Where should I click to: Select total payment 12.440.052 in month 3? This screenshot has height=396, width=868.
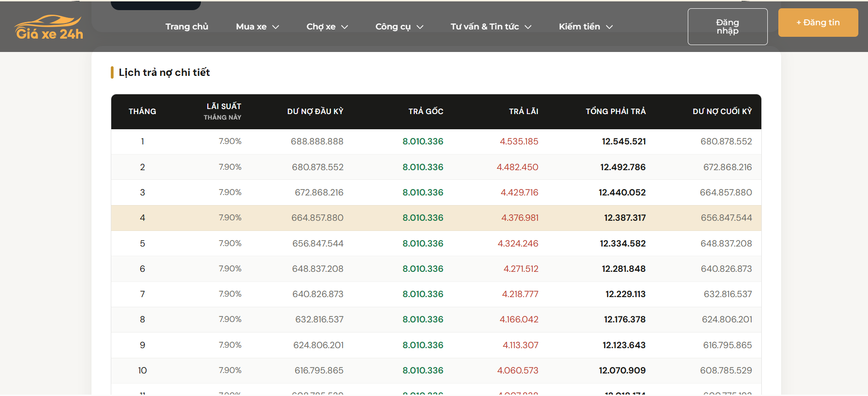(x=622, y=193)
